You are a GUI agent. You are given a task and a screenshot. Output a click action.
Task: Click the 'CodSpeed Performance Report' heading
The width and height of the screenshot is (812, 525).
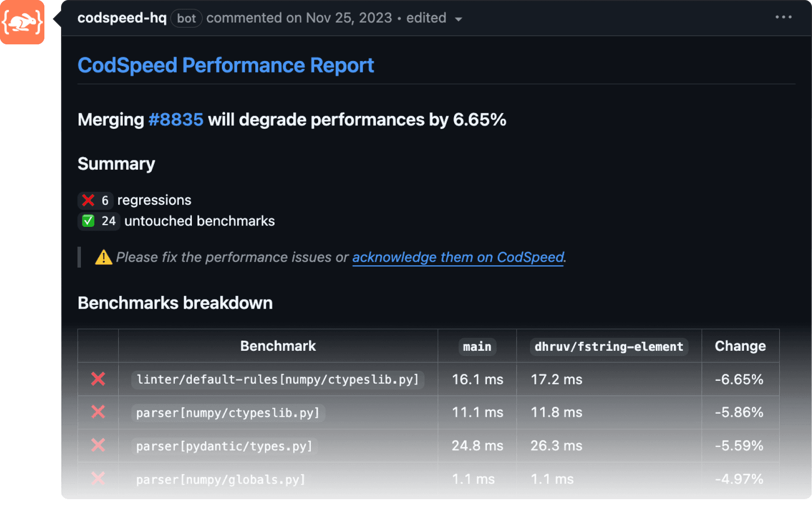(x=226, y=65)
